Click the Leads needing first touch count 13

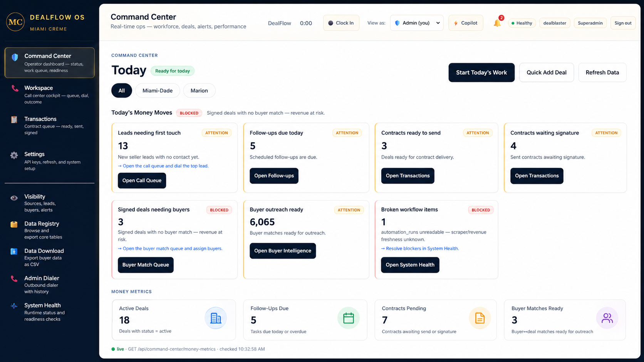123,146
